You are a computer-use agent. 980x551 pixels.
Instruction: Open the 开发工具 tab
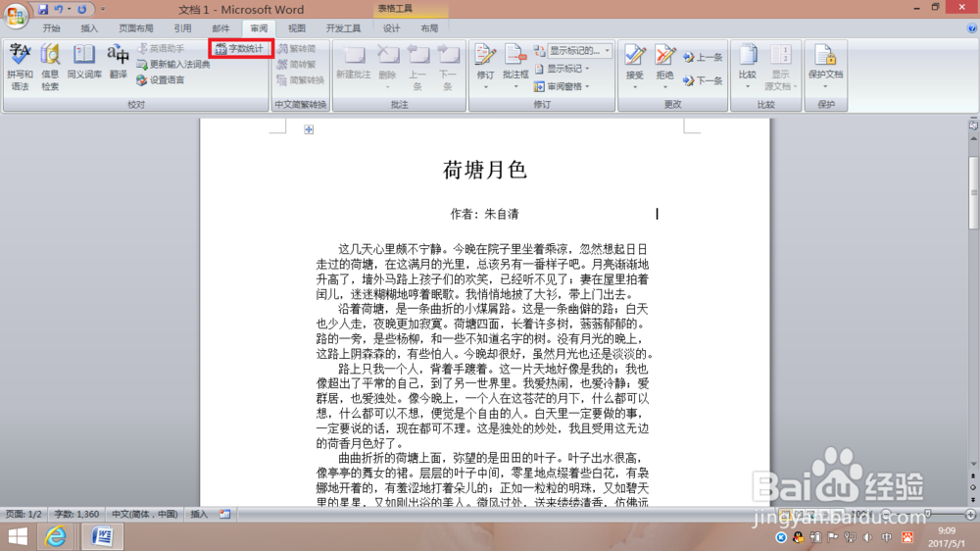click(x=343, y=28)
